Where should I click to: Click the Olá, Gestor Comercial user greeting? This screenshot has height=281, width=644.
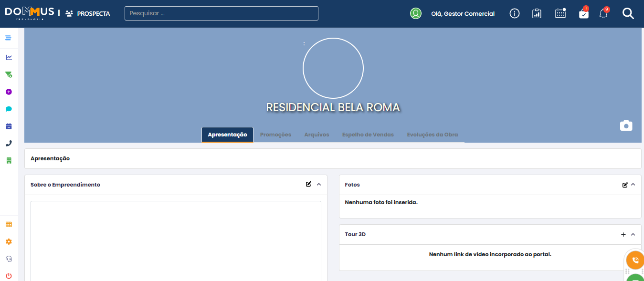[463, 14]
